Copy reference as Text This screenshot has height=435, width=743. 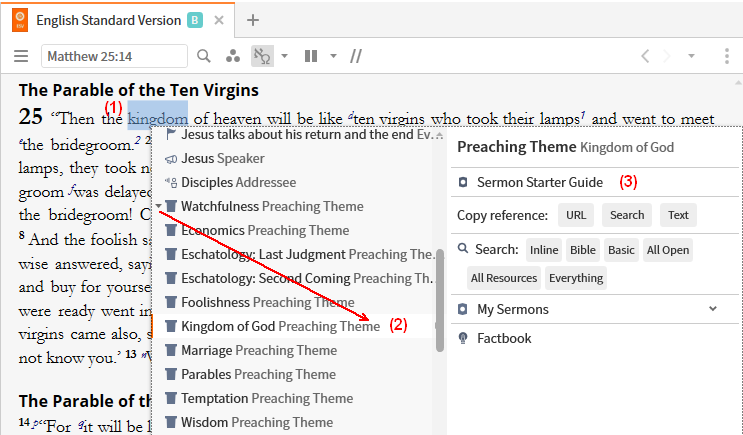coord(678,215)
